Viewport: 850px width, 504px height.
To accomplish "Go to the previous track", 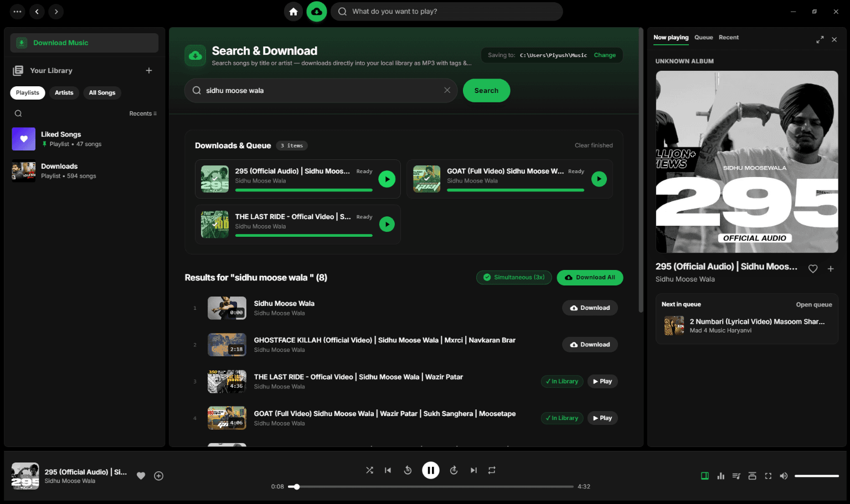I will coord(388,470).
